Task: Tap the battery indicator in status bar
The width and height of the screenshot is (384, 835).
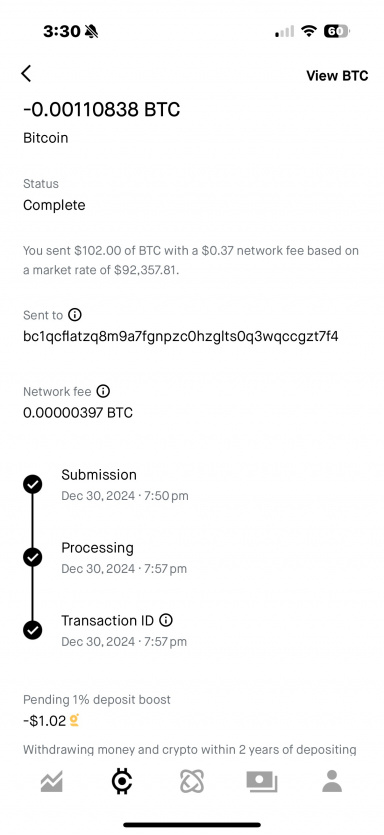Action: tap(337, 31)
